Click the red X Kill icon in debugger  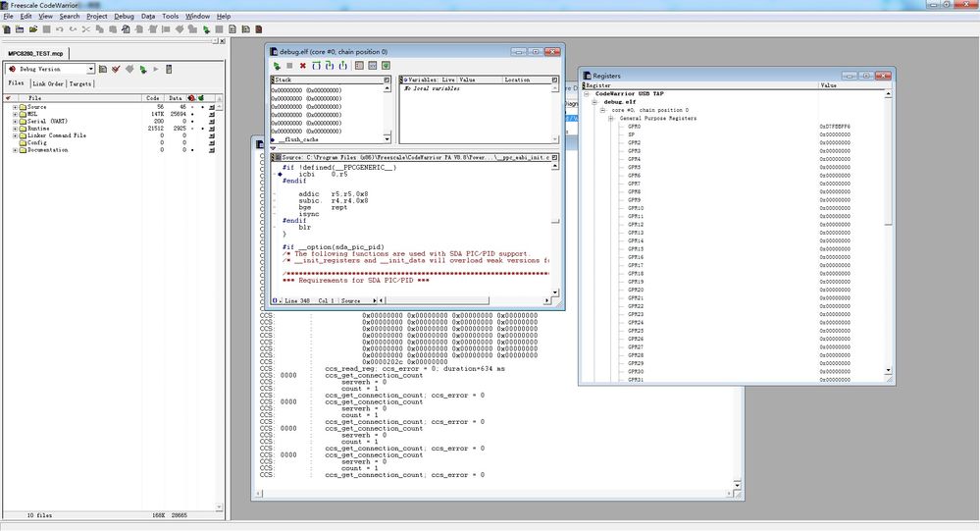tap(302, 66)
